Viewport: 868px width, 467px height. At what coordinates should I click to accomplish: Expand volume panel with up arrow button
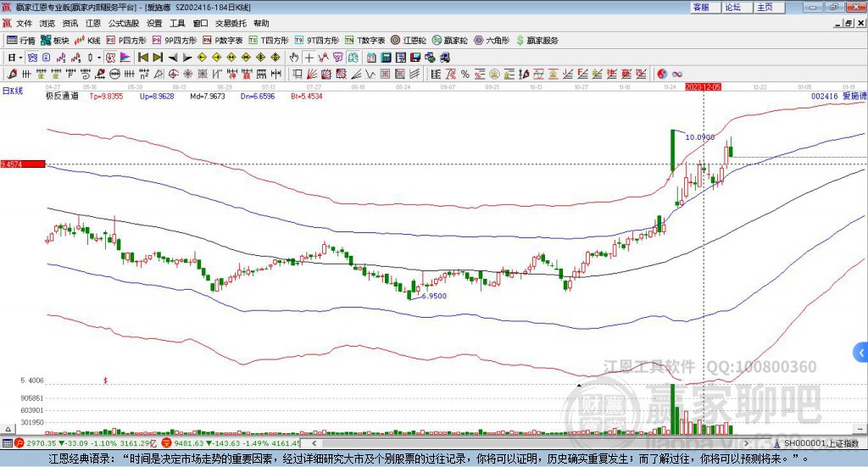coord(8,429)
